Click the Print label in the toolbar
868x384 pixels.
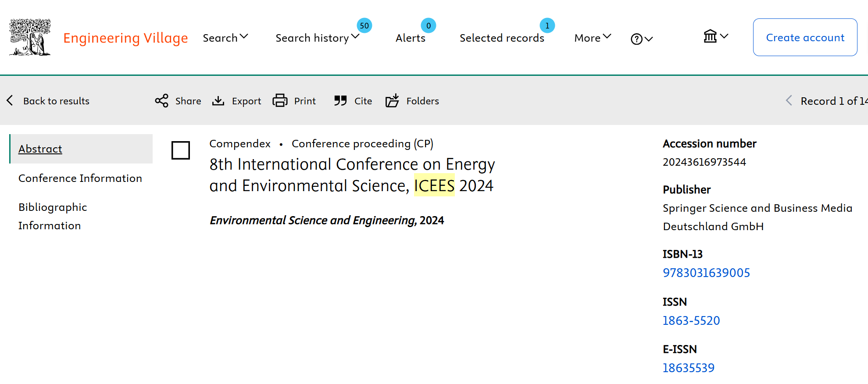pyautogui.click(x=305, y=101)
